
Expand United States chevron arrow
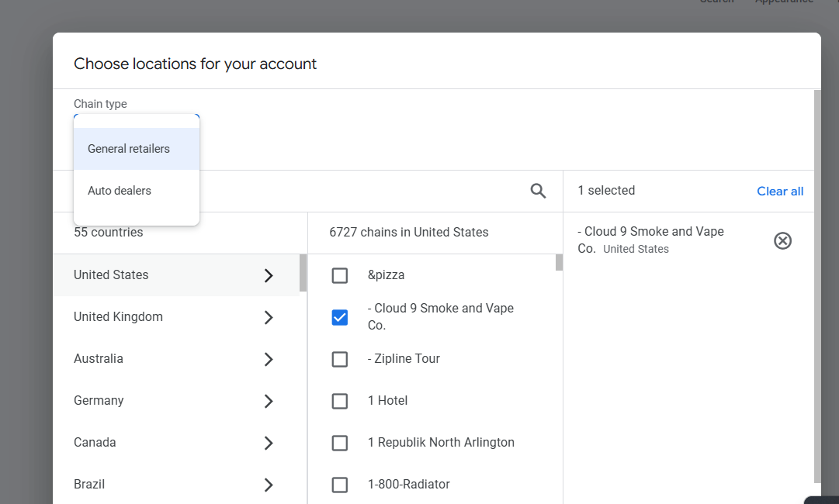click(x=269, y=275)
